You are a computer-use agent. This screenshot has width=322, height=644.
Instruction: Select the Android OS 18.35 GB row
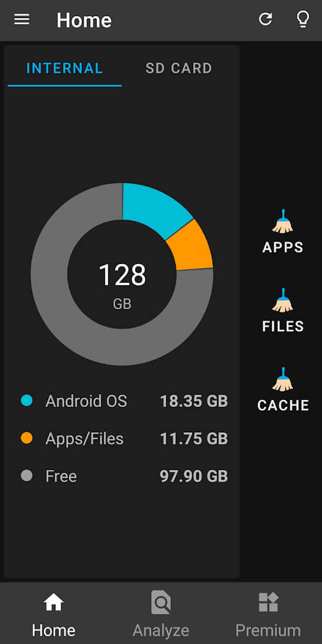coord(124,401)
